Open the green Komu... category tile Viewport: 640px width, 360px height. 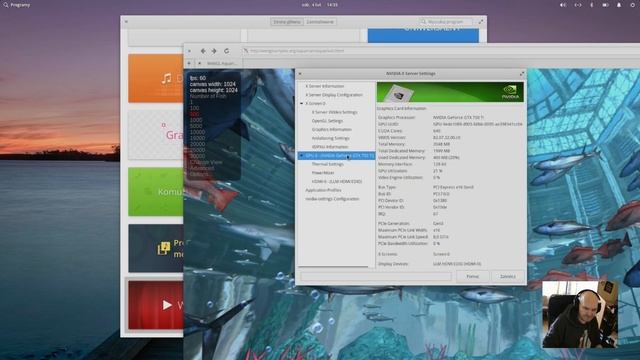[x=156, y=191]
